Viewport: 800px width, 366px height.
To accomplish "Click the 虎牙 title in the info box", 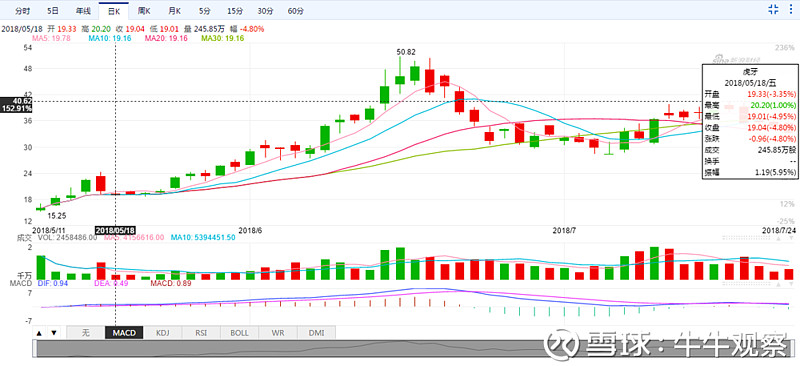I will 752,72.
